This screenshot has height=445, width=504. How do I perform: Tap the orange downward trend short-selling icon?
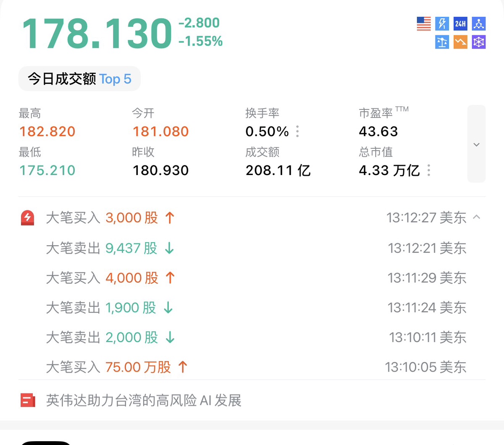pyautogui.click(x=460, y=42)
